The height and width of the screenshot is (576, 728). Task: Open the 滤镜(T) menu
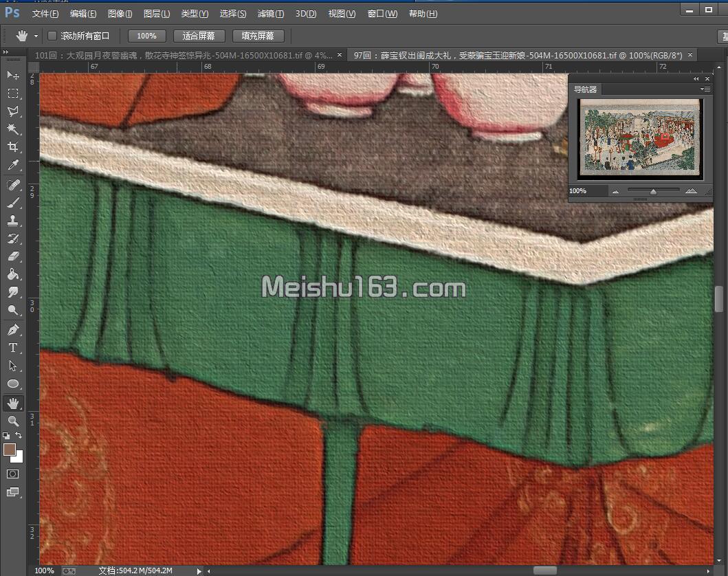click(271, 14)
